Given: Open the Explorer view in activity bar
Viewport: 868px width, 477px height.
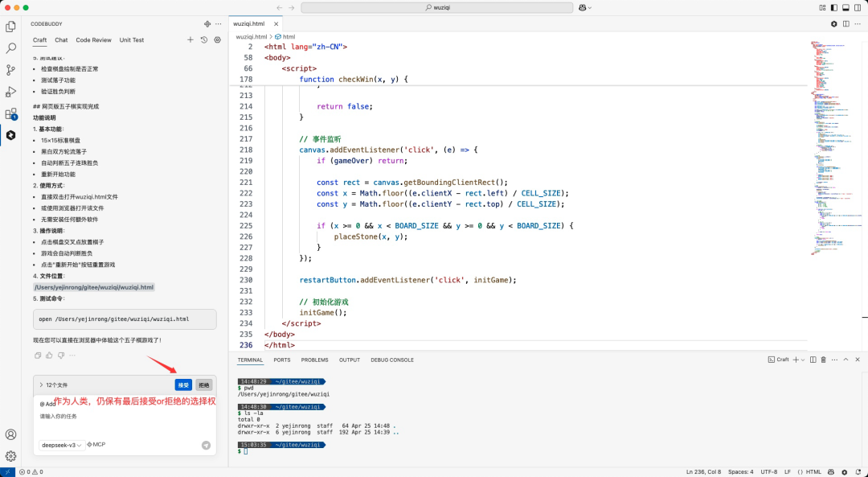Looking at the screenshot, I should [10, 27].
